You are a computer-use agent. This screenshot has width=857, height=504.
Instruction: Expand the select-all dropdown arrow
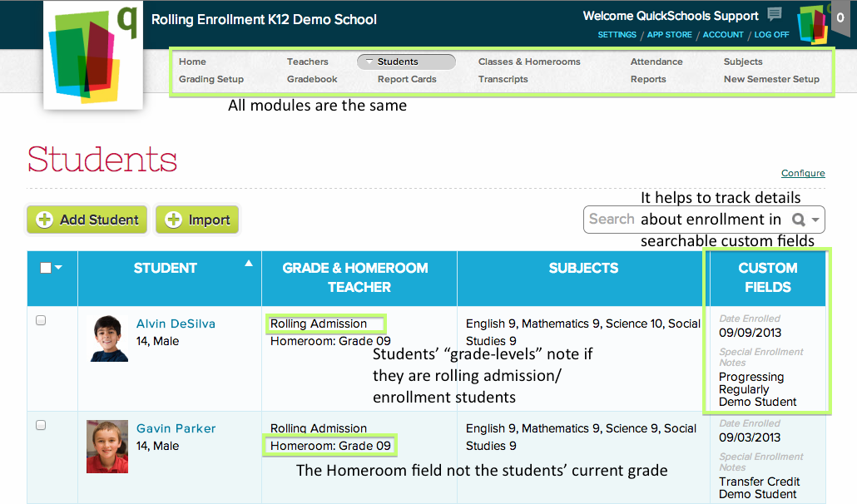(x=58, y=268)
